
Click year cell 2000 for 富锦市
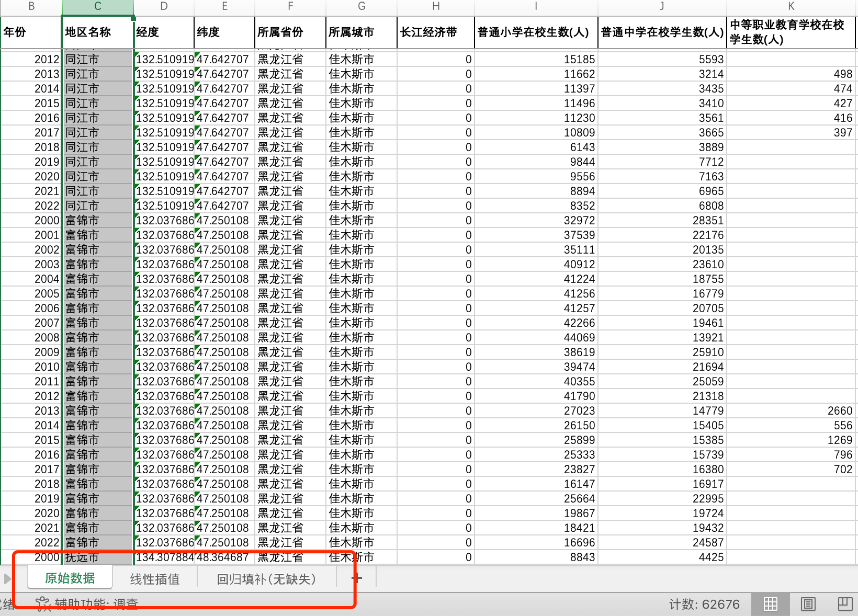coord(31,221)
